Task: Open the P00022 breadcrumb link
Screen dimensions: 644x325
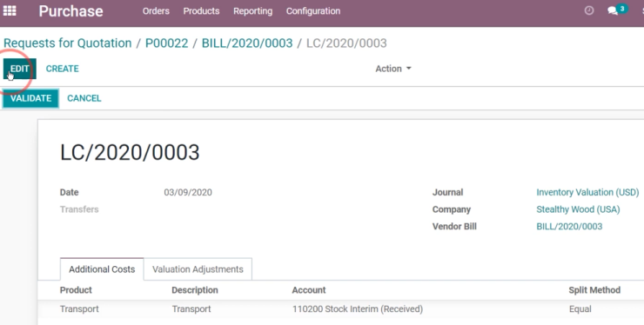Action: pos(167,43)
